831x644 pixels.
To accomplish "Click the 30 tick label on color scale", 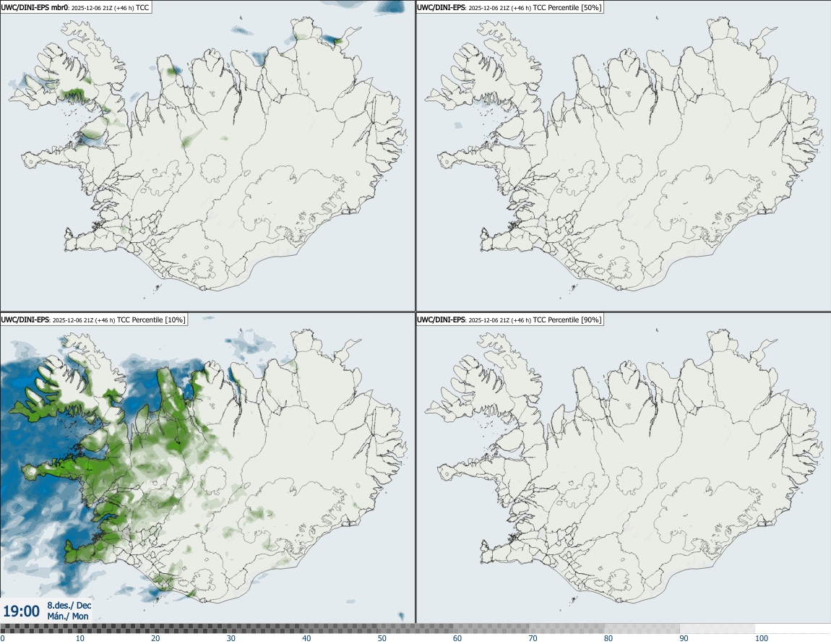I will (x=231, y=638).
